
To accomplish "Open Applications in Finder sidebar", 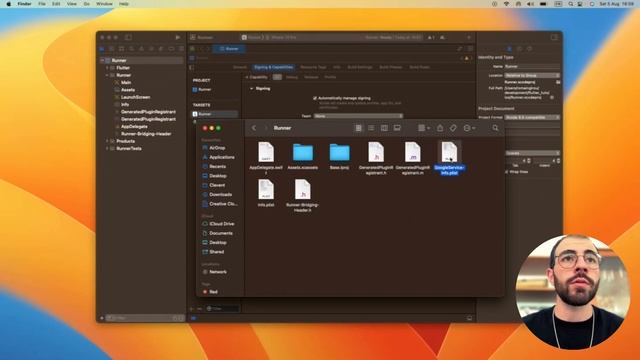I will 222,157.
